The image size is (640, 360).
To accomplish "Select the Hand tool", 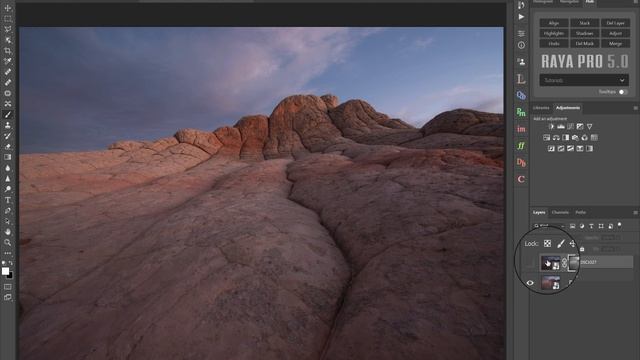I will (8, 231).
